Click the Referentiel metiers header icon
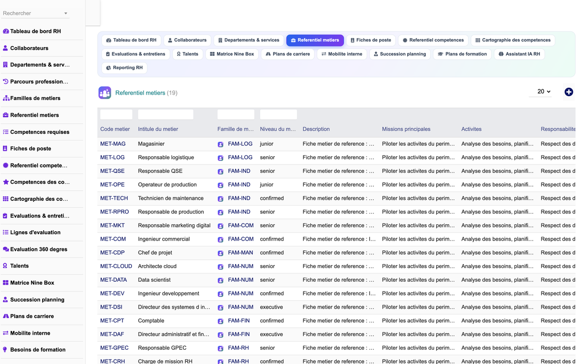The width and height of the screenshot is (588, 364). click(x=105, y=93)
